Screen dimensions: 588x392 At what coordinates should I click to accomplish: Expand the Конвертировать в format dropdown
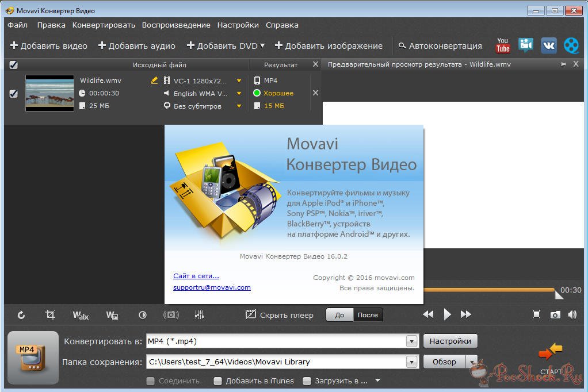[x=411, y=341]
